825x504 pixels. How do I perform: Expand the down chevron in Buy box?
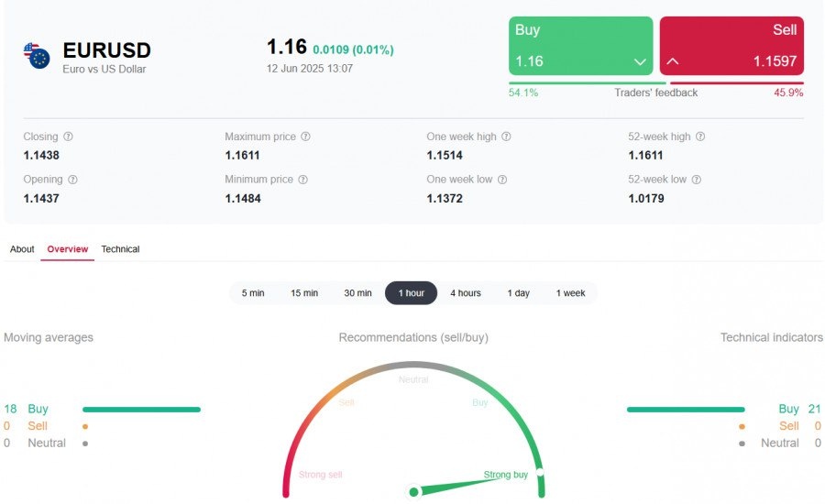click(x=640, y=61)
